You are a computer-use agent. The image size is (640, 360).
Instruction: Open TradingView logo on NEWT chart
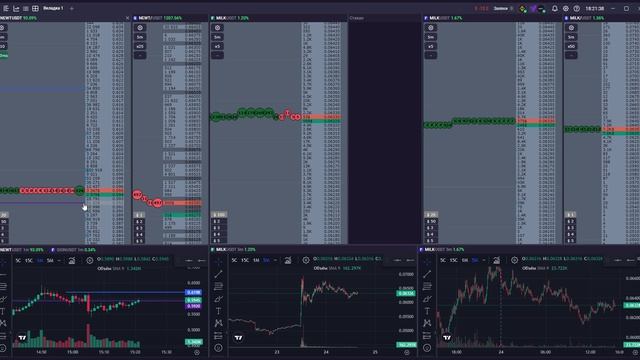coord(22,338)
